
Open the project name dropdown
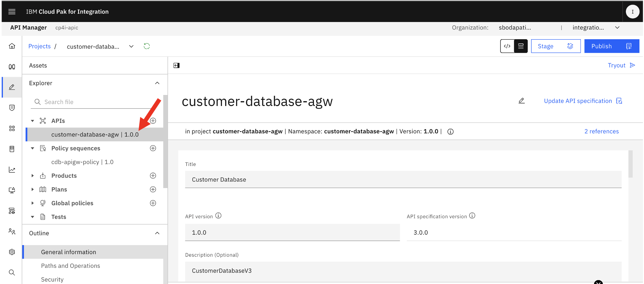pyautogui.click(x=131, y=46)
